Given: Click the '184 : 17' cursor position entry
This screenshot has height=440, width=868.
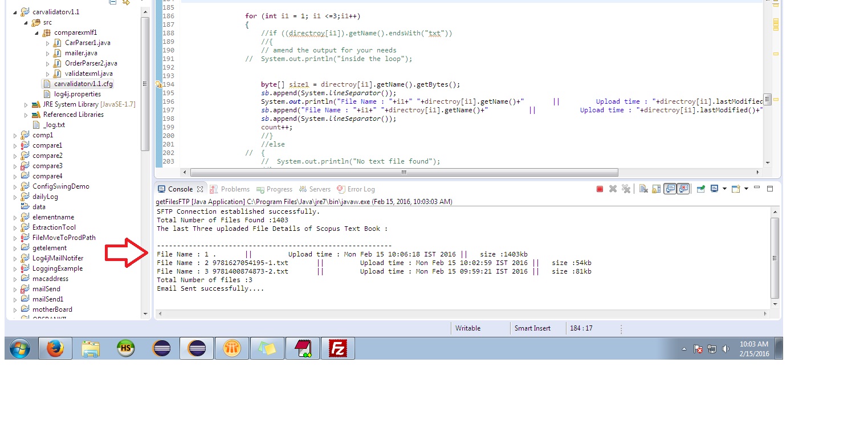Looking at the screenshot, I should (581, 328).
